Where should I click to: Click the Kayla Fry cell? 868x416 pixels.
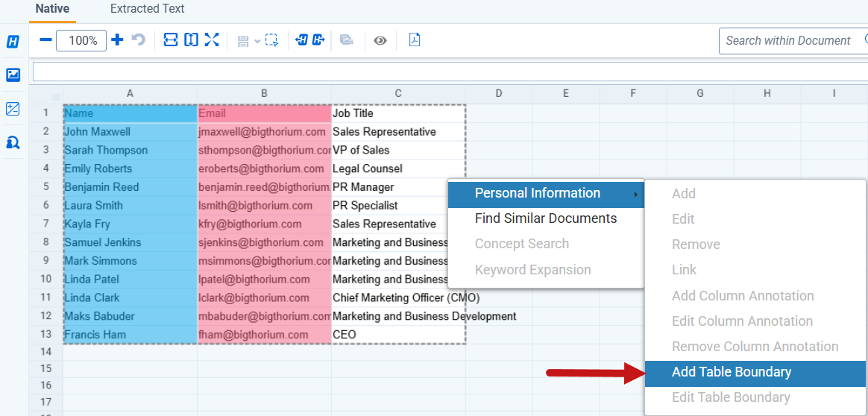click(x=130, y=224)
